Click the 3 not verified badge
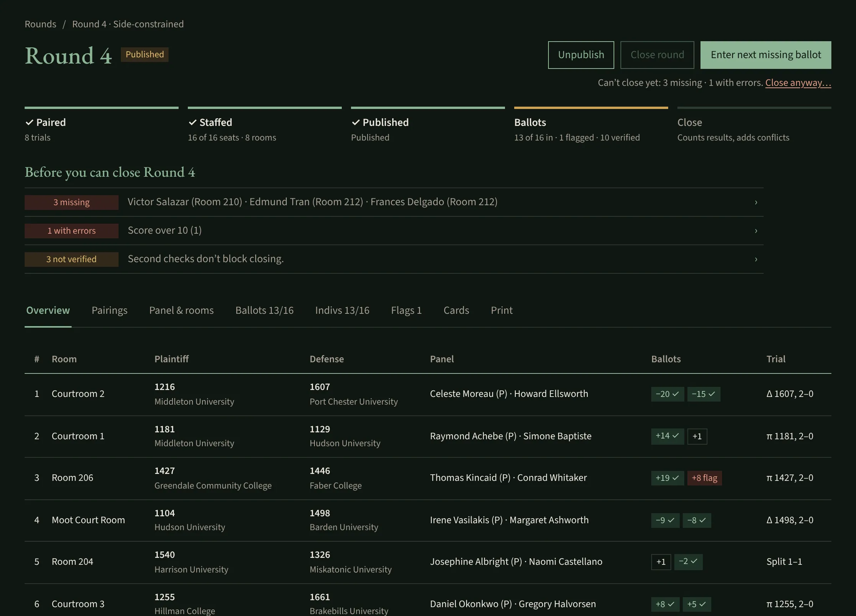 point(72,259)
